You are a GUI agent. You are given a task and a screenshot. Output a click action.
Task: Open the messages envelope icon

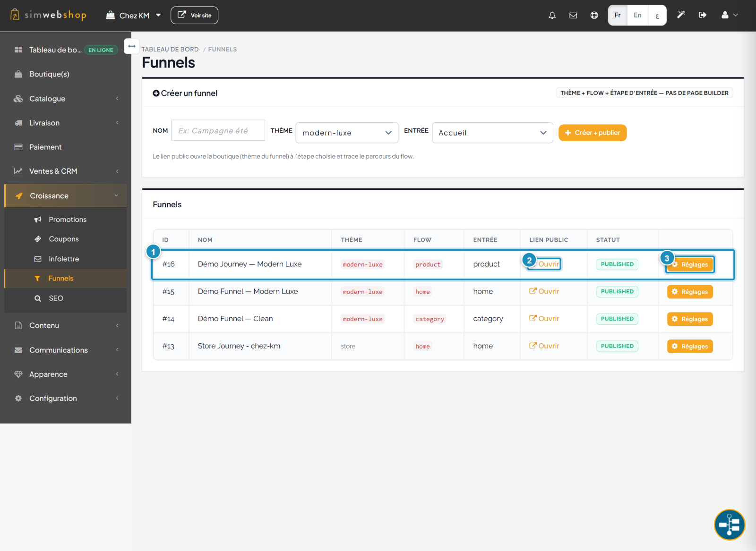coord(573,15)
